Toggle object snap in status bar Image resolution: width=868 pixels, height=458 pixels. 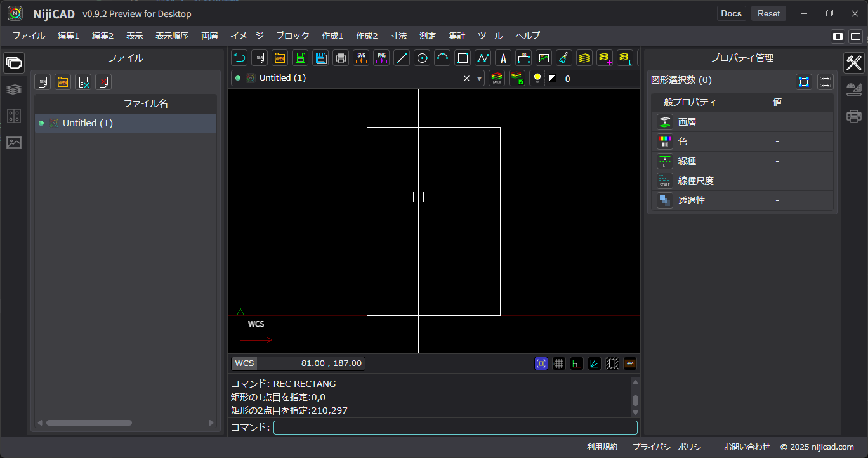point(541,363)
